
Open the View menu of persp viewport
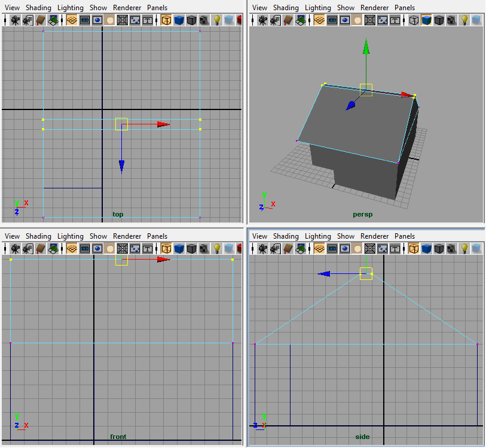259,7
